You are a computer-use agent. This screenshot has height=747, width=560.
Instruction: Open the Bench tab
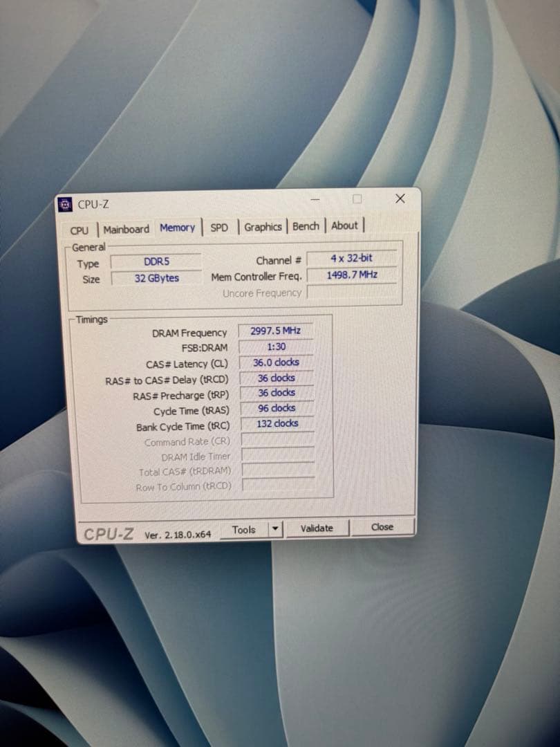[306, 225]
